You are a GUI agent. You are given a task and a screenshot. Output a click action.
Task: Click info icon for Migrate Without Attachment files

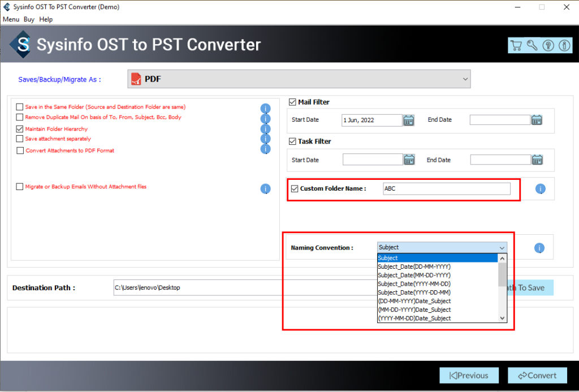[x=266, y=189]
